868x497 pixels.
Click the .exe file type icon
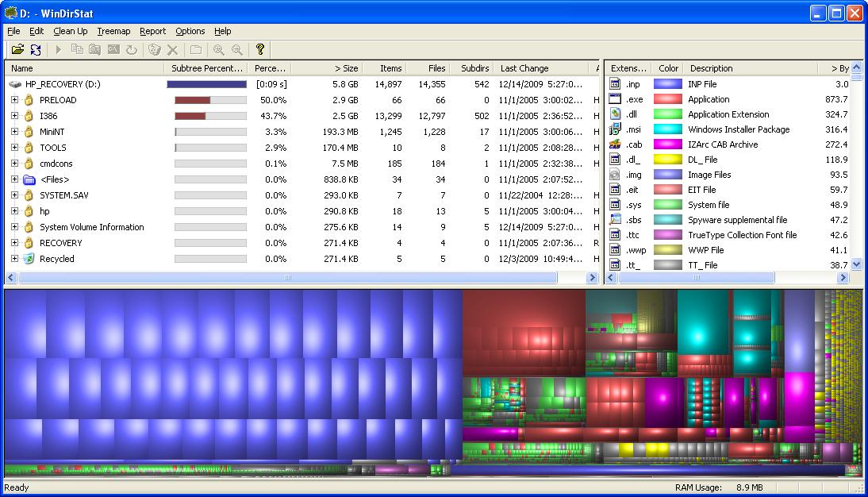[615, 99]
